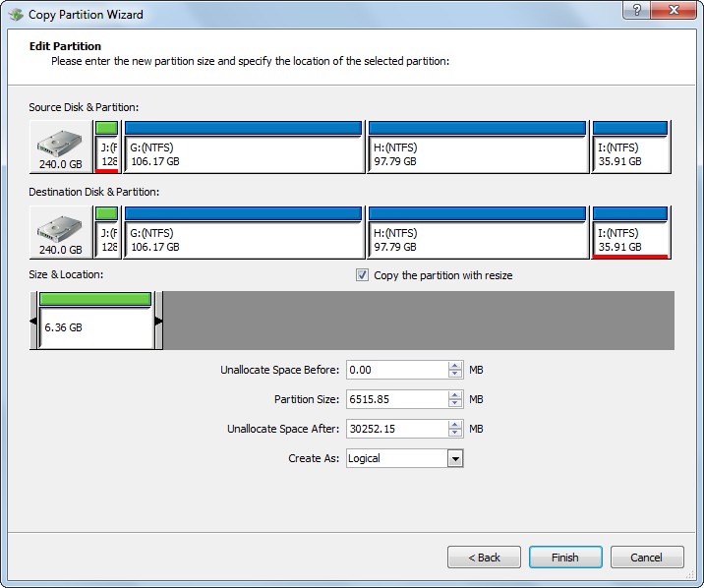Select source partition H:(NTFS) 97.79 GB
This screenshot has width=704, height=588.
477,147
